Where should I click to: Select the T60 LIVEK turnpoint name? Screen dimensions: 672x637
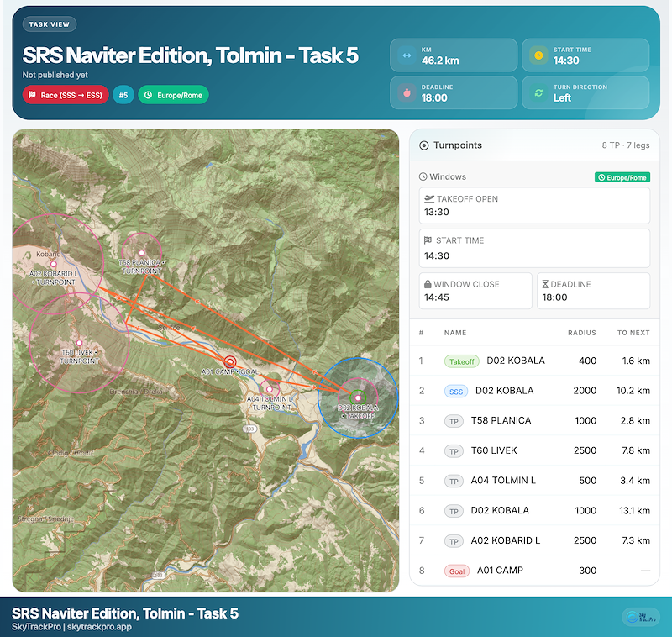click(x=494, y=450)
